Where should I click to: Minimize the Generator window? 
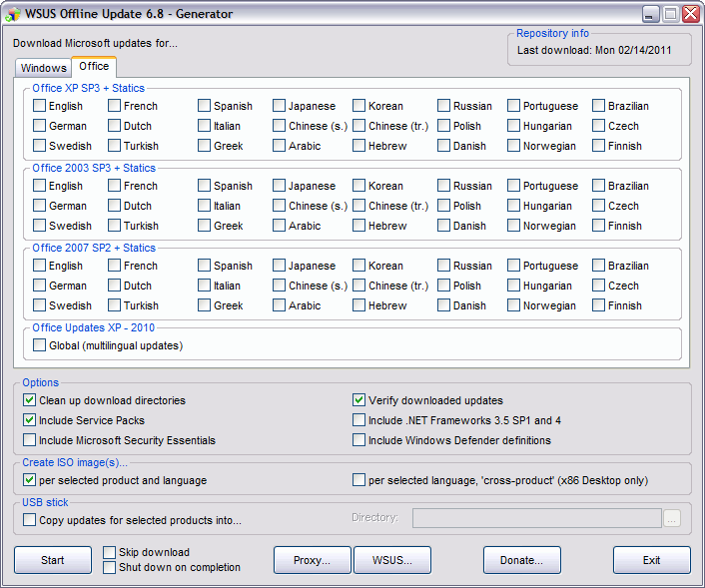[651, 14]
